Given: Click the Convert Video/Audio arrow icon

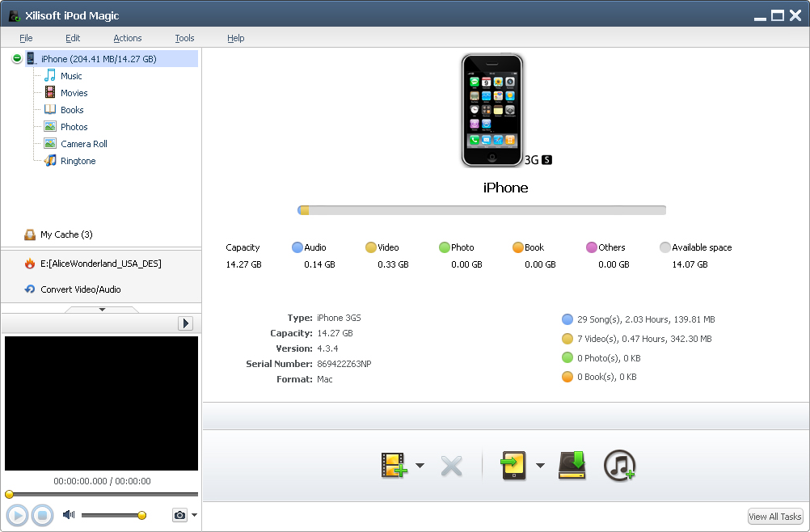Looking at the screenshot, I should tap(30, 289).
